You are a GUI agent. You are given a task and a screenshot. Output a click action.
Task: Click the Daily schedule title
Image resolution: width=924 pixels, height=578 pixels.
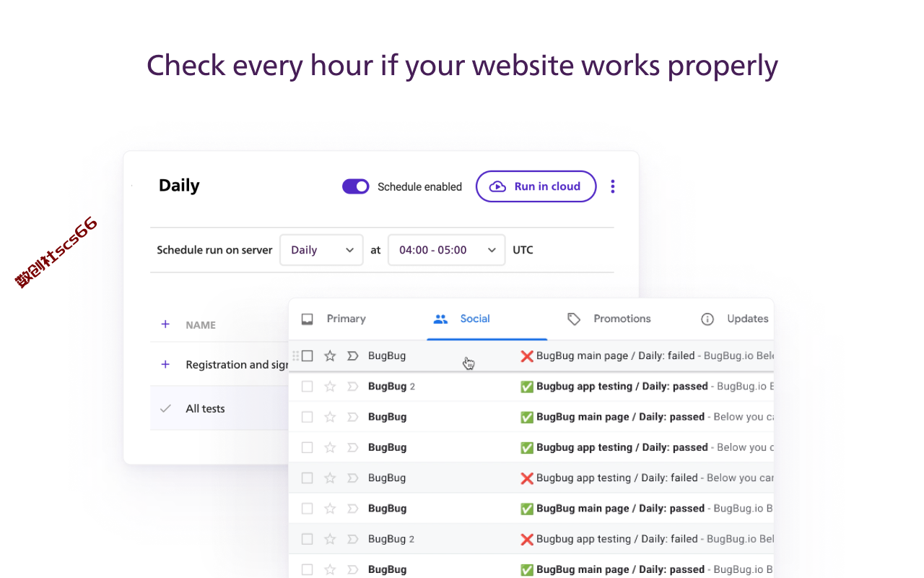coord(179,186)
